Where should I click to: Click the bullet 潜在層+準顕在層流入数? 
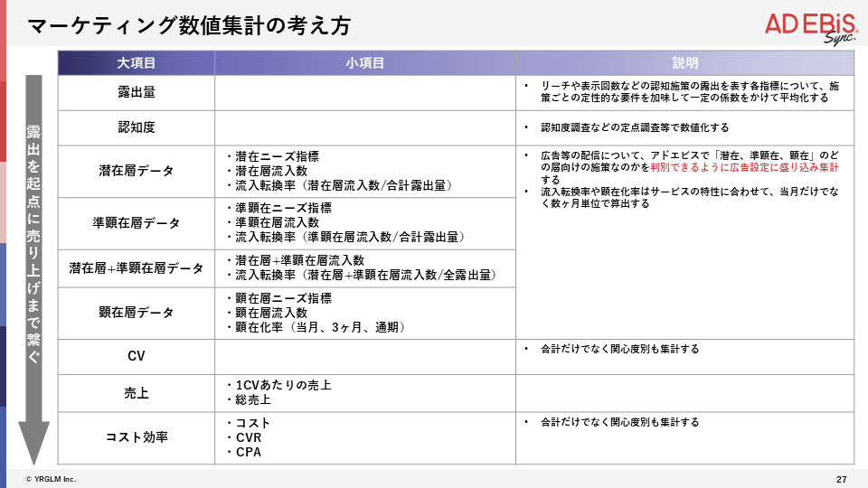295,260
